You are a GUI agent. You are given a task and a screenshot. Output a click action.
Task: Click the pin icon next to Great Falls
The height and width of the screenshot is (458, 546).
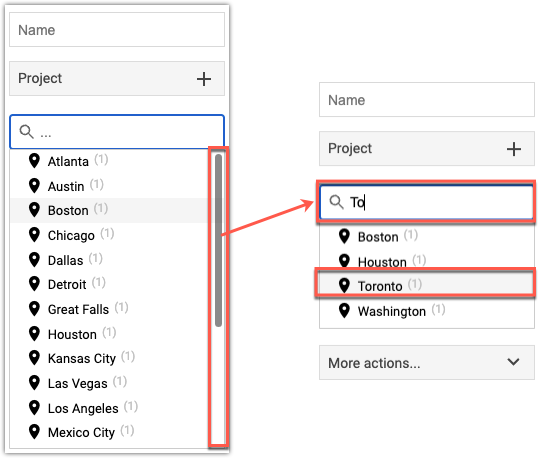click(x=34, y=309)
